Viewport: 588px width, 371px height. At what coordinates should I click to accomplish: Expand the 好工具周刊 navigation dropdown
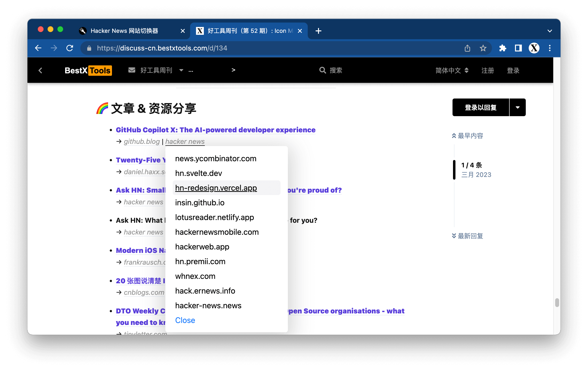coord(182,70)
